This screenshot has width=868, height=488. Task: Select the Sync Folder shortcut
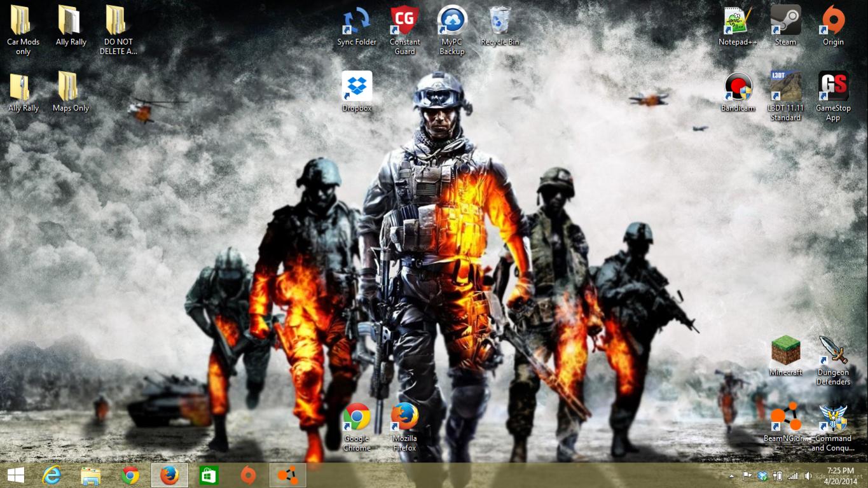pyautogui.click(x=357, y=25)
